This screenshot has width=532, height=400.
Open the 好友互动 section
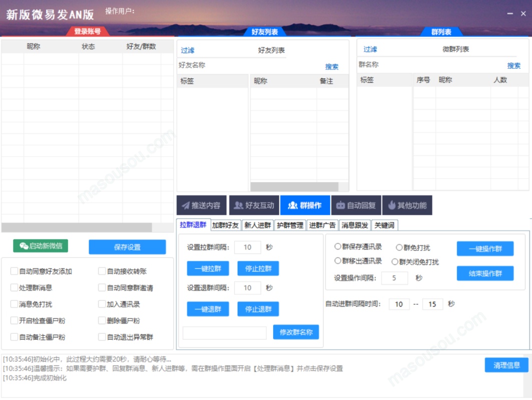(x=254, y=205)
